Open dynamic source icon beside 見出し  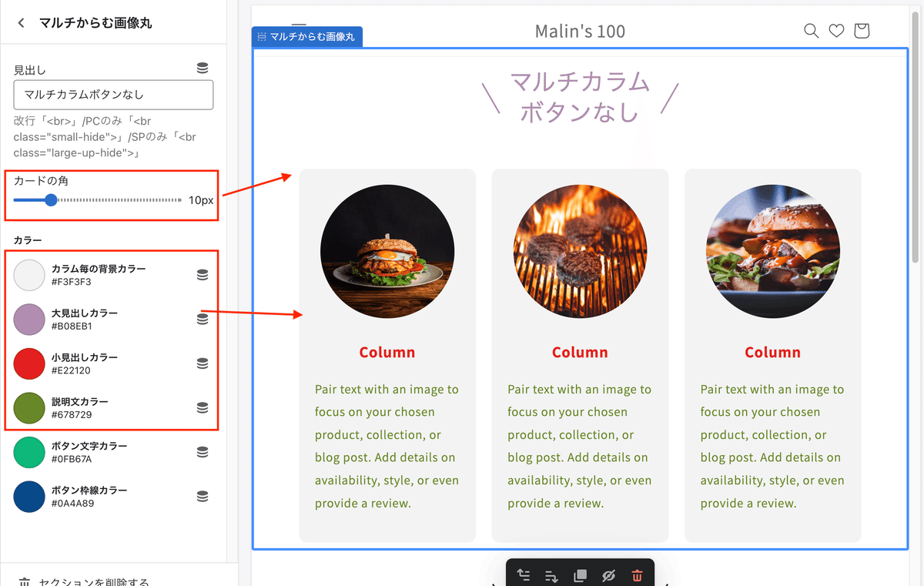tap(203, 69)
